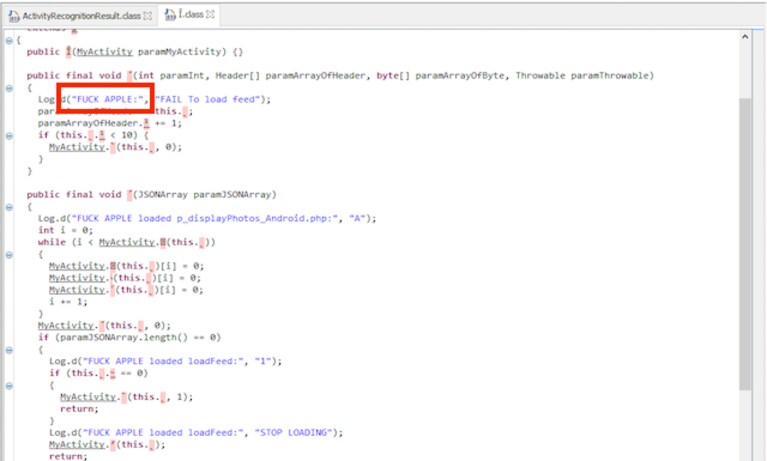Open the MyActivity link in the constructor parameter
The image size is (767, 461).
(104, 52)
